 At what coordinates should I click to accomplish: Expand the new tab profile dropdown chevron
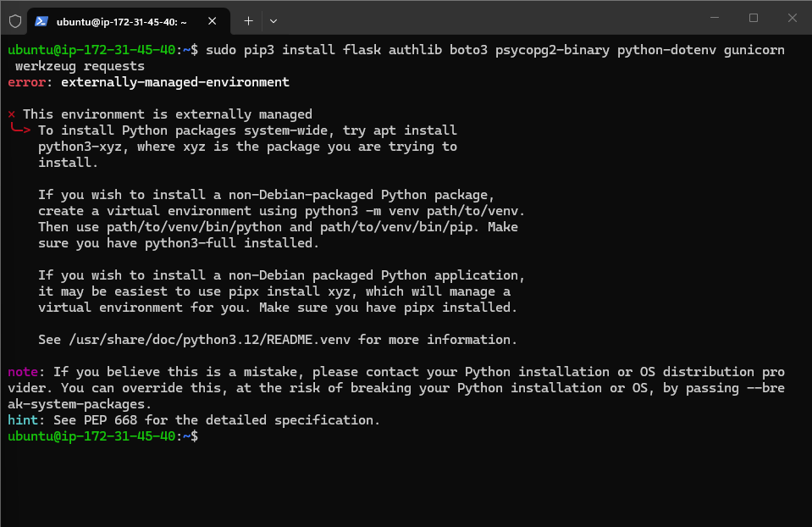[273, 20]
